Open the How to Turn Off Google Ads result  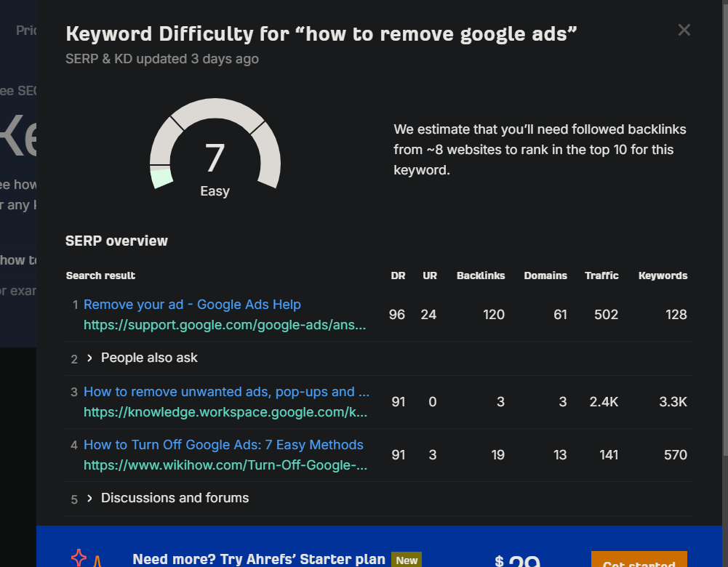[223, 445]
